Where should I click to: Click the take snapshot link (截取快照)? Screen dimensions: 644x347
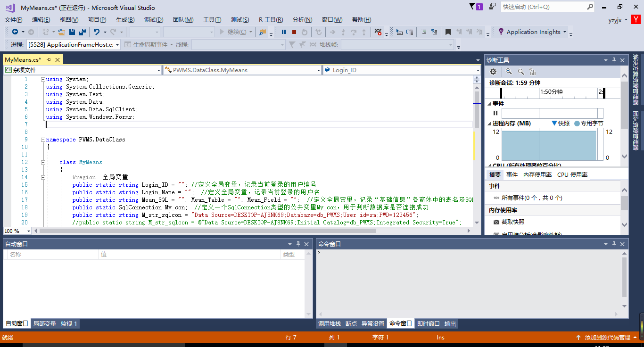(513, 222)
